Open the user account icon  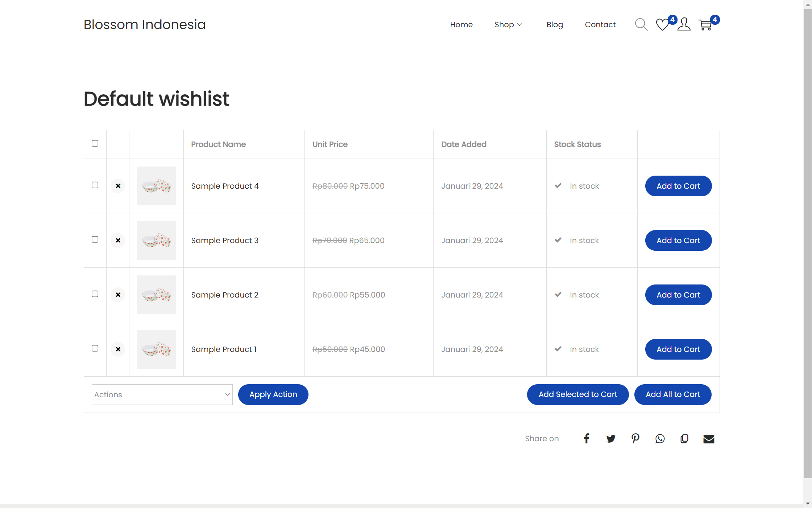[x=684, y=25]
